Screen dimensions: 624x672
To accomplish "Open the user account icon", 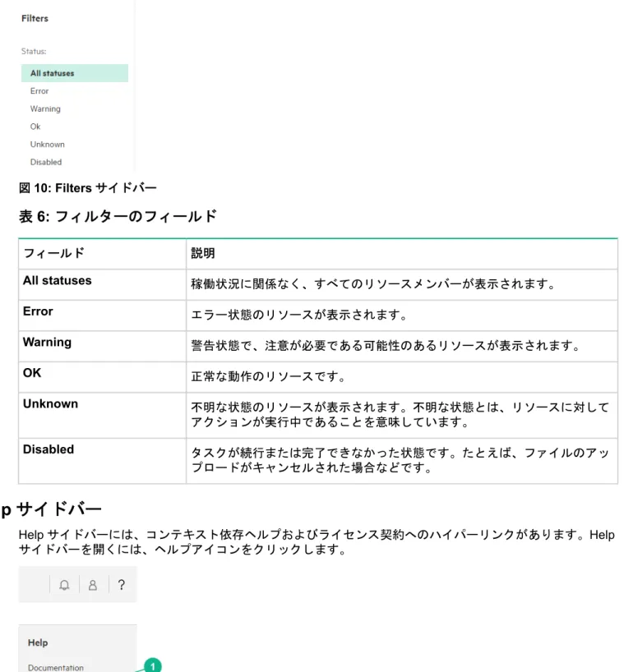I will [93, 585].
